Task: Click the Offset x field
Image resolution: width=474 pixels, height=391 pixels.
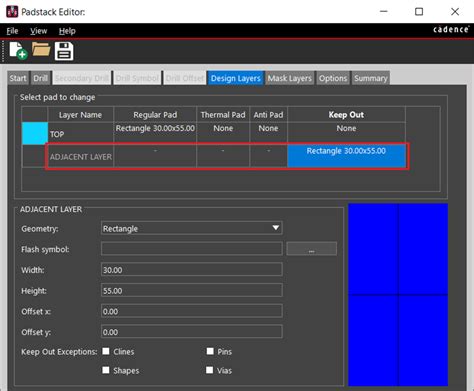Action: (192, 311)
